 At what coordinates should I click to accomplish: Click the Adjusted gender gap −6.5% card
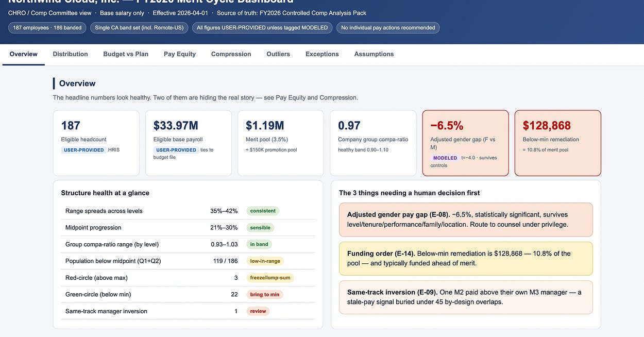pos(465,143)
